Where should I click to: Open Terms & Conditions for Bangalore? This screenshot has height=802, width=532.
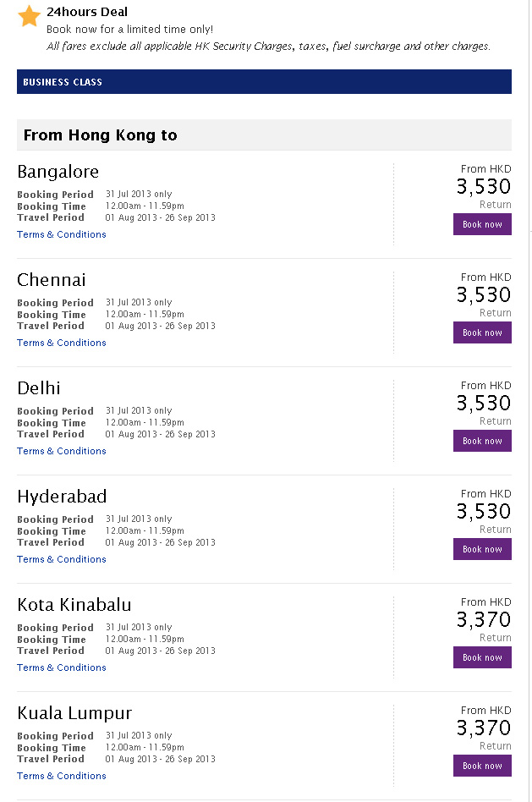coord(62,234)
